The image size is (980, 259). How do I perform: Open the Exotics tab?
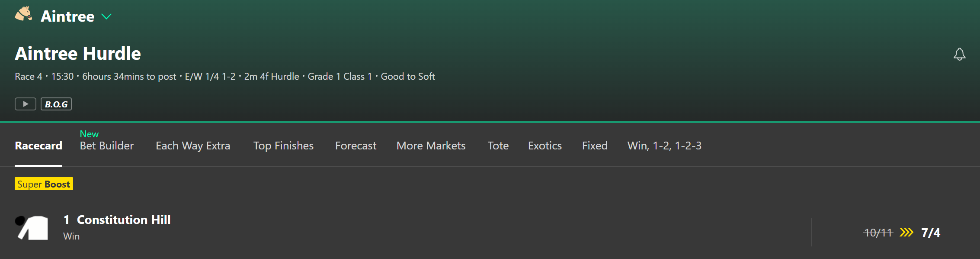click(544, 146)
